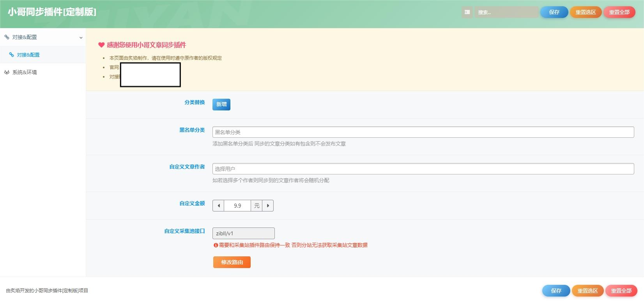Click the expand-all list icon beside search
This screenshot has width=644, height=302.
pyautogui.click(x=467, y=12)
